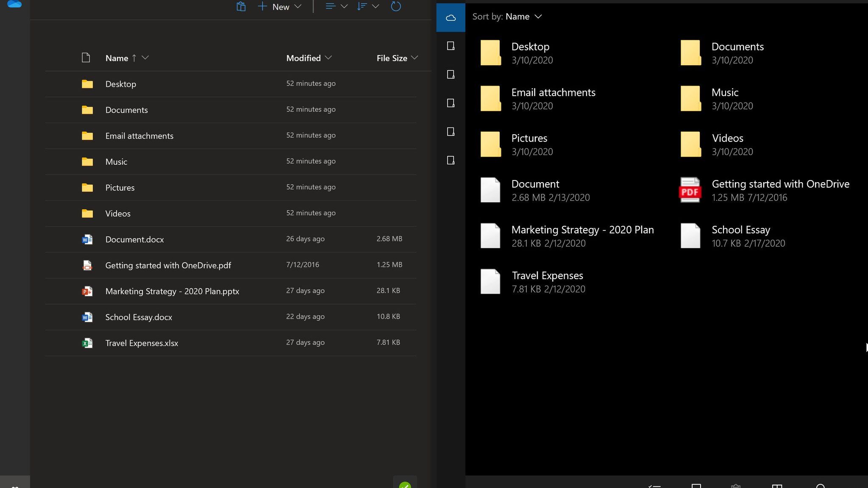Click the Word icon beside Document.docx
868x488 pixels.
tap(87, 239)
